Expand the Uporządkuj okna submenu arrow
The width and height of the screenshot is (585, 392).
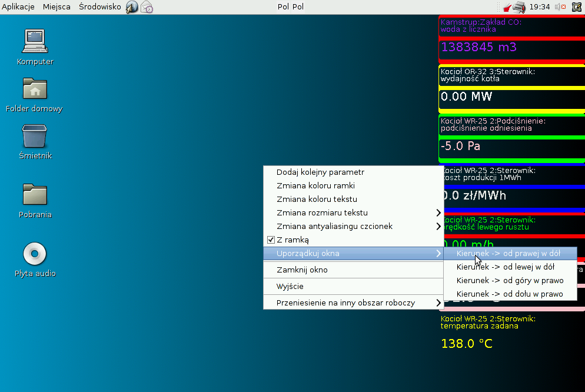point(438,254)
